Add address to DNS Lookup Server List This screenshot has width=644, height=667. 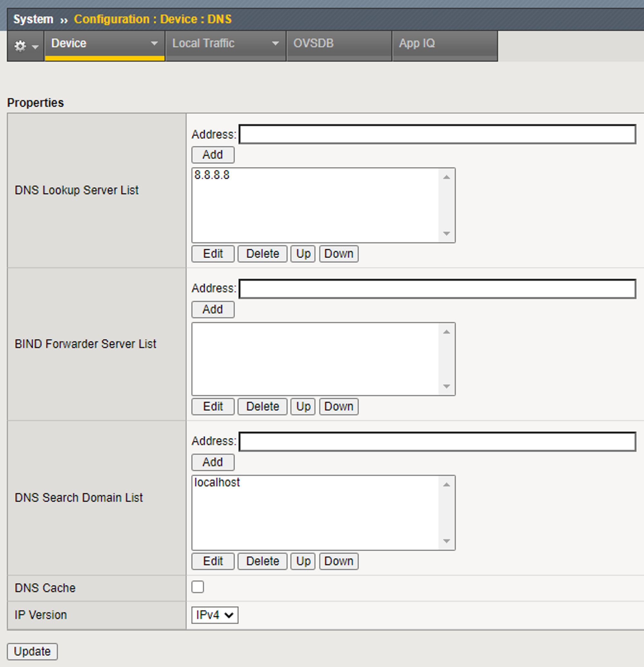click(213, 155)
